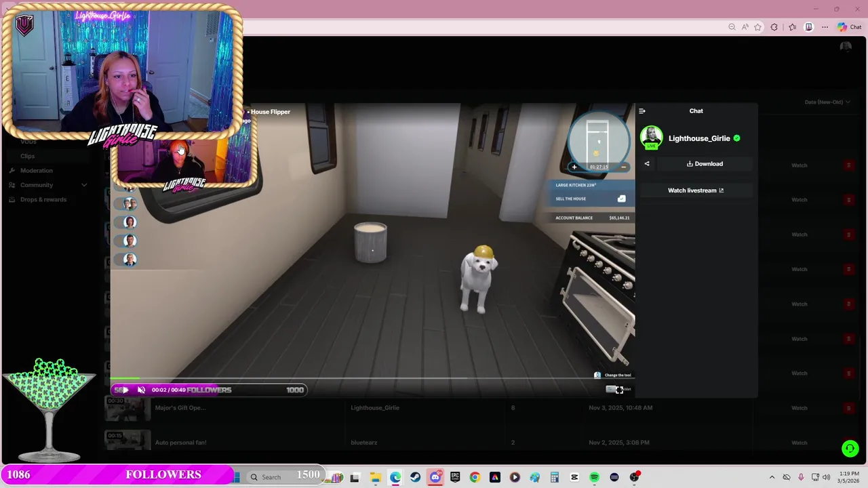The image size is (868, 488).
Task: Download the clip
Action: pos(705,163)
